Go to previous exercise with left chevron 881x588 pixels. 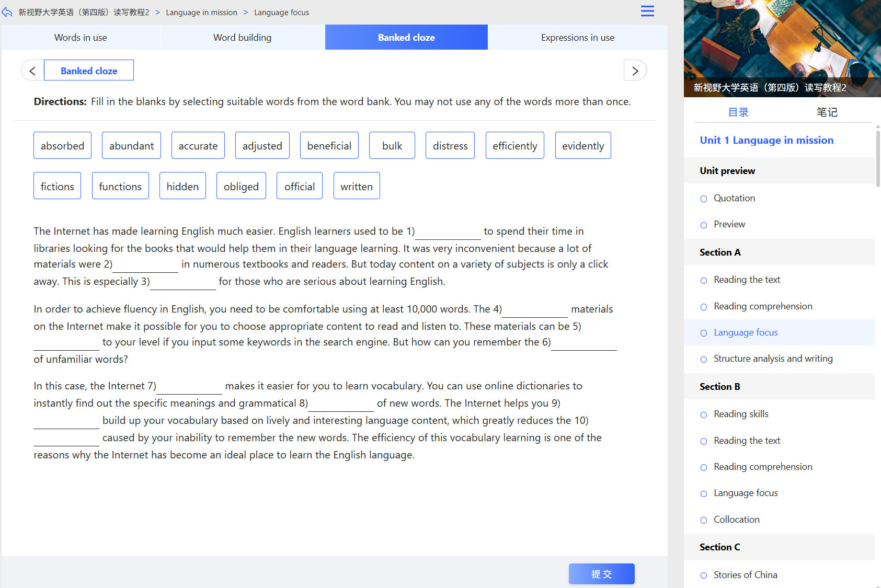pyautogui.click(x=32, y=71)
